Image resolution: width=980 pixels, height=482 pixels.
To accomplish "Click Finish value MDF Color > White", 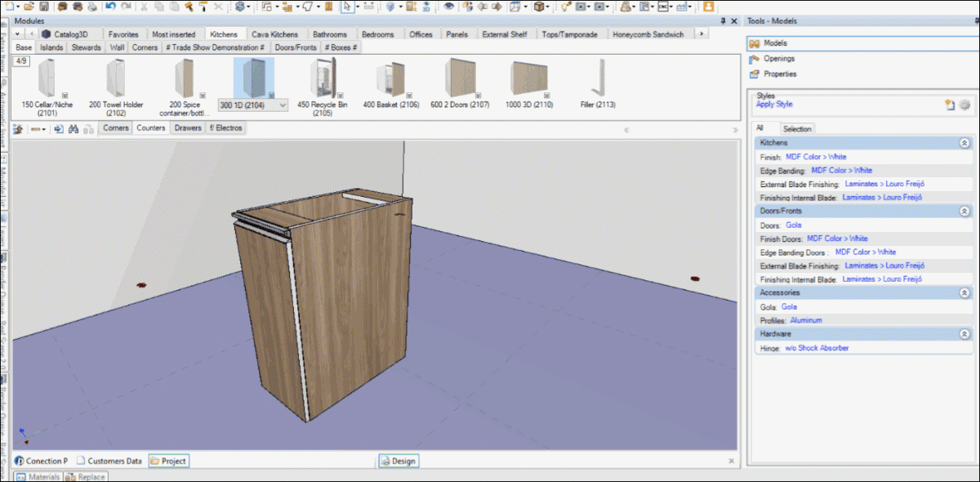I will coord(816,157).
